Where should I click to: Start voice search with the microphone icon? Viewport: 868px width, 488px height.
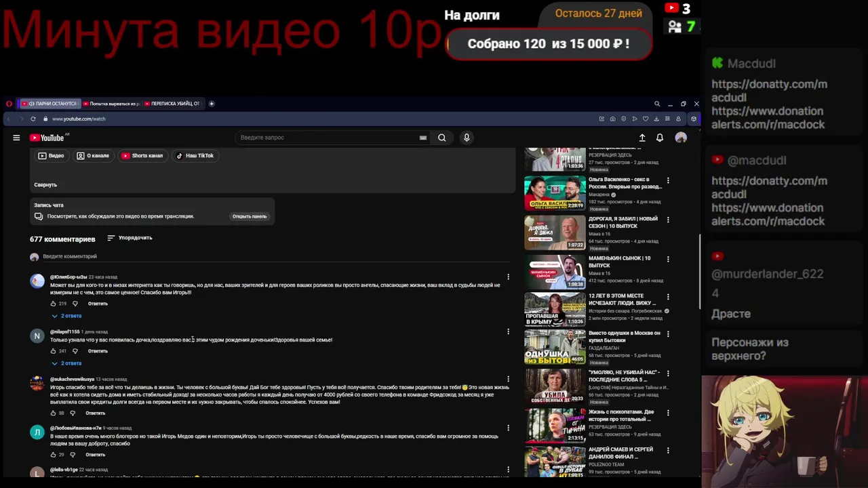pyautogui.click(x=467, y=138)
